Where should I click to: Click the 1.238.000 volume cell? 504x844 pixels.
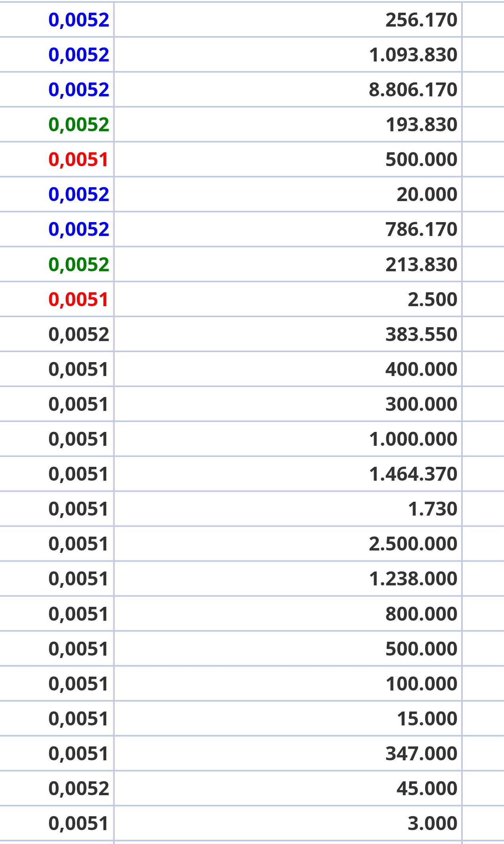(413, 579)
